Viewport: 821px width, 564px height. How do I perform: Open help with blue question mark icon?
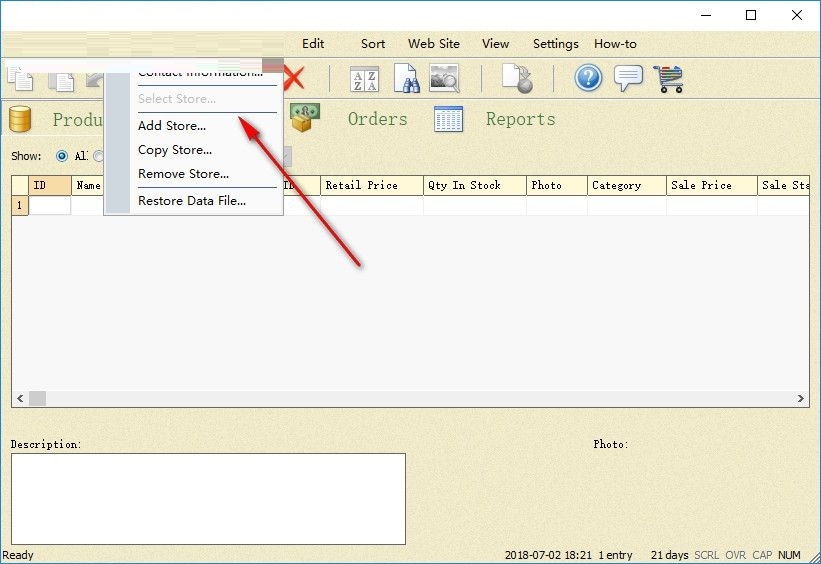588,79
